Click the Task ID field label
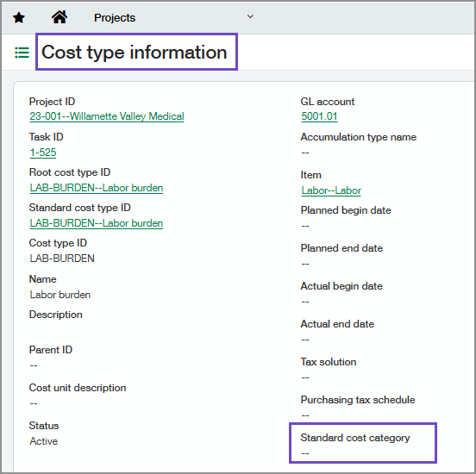Screen dimensions: 476x474 point(46,137)
